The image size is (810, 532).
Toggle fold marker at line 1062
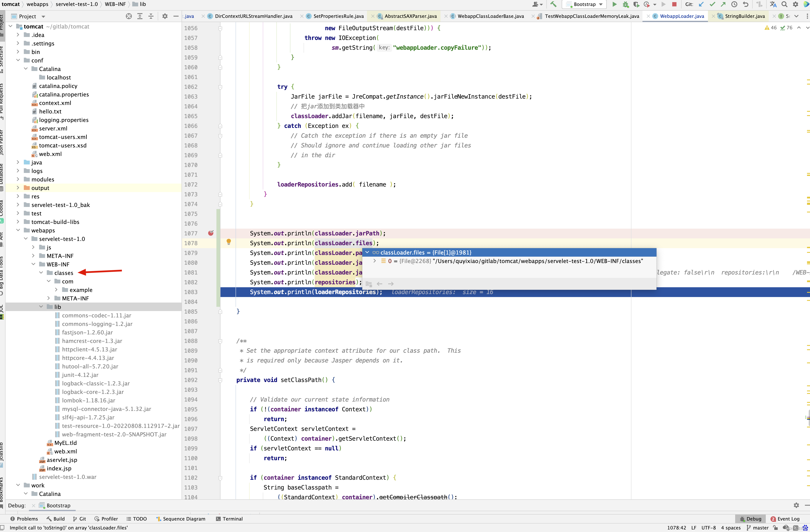pyautogui.click(x=220, y=87)
